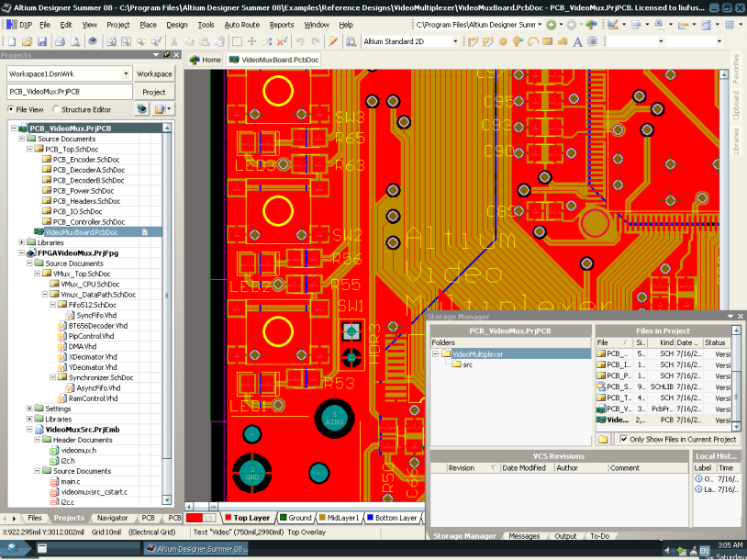Select the Place Pad tool
Image resolution: width=747 pixels, height=560 pixels.
503,42
